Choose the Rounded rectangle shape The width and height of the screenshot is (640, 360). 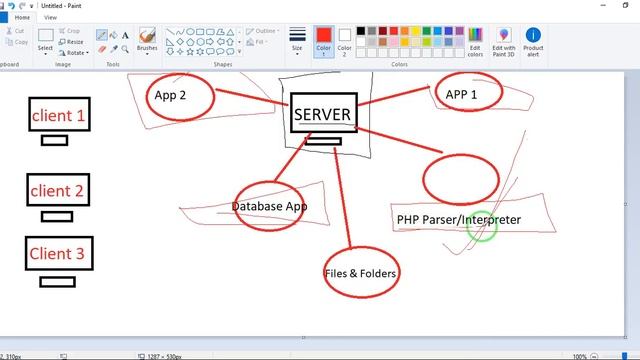(210, 32)
